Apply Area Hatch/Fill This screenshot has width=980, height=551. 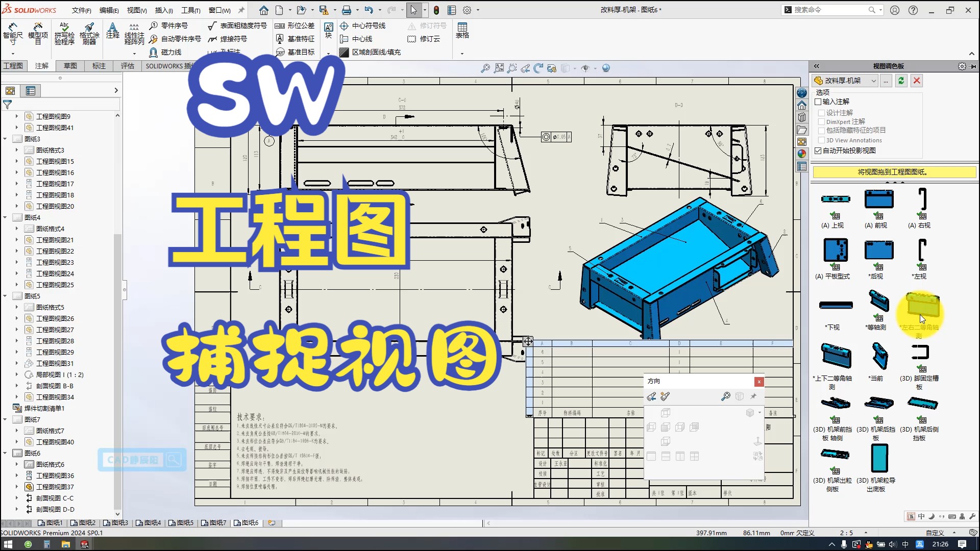point(370,52)
